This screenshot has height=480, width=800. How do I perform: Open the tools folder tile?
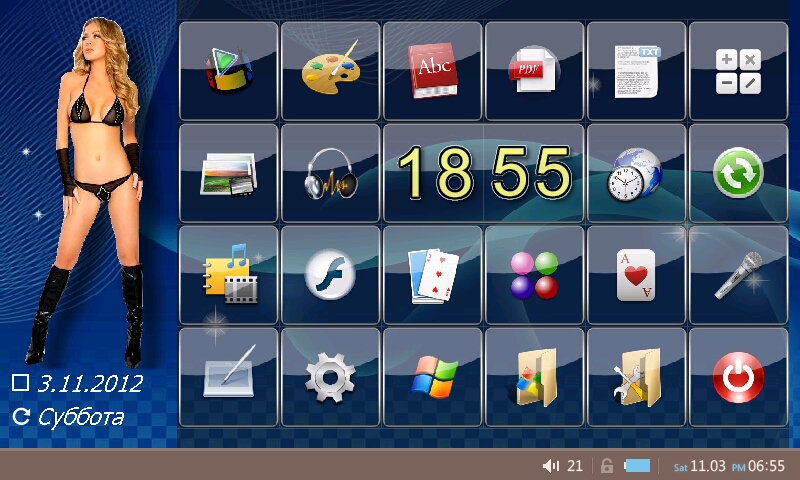(x=637, y=377)
